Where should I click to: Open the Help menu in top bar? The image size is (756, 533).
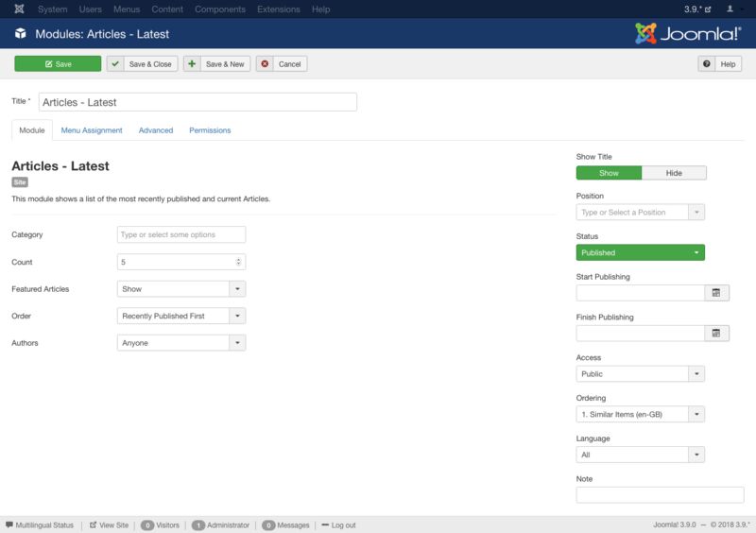[x=320, y=9]
